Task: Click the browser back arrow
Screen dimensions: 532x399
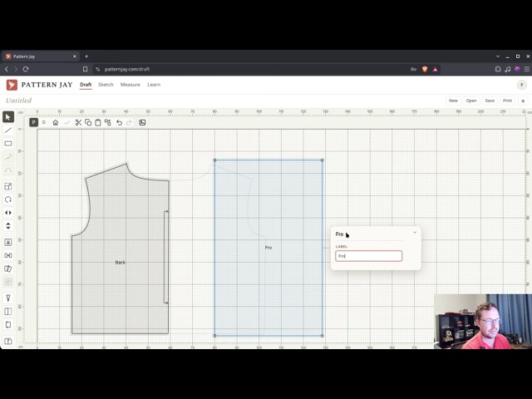Action: [x=7, y=69]
